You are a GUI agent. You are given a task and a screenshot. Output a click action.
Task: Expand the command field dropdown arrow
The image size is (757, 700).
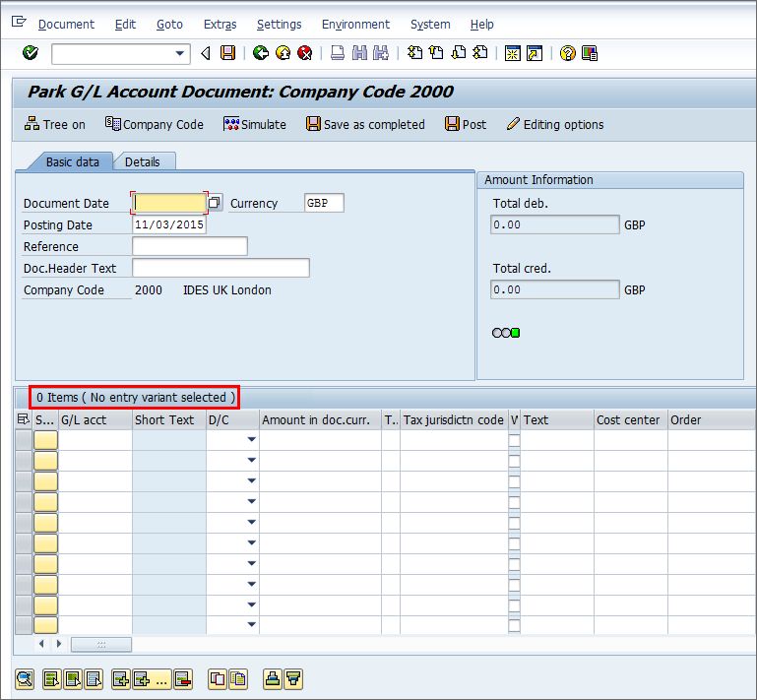tap(179, 53)
